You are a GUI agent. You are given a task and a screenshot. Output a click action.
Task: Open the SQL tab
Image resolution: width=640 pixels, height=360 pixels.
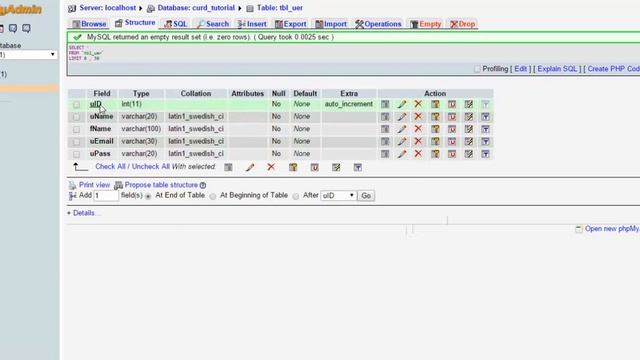pyautogui.click(x=176, y=24)
